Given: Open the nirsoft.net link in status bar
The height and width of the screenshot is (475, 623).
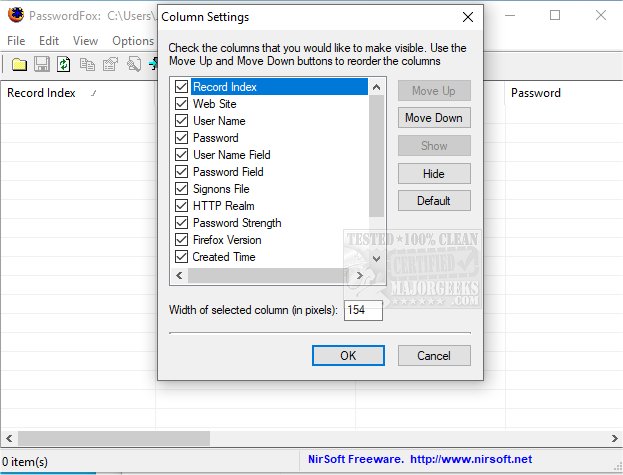Looking at the screenshot, I should coord(471,459).
